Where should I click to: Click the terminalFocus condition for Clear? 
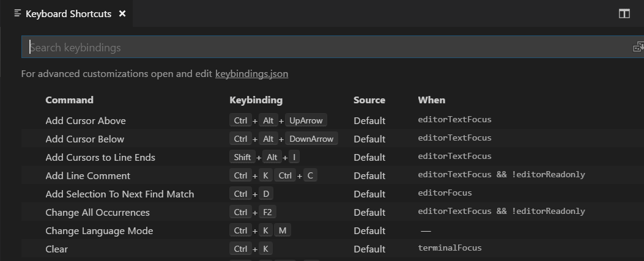(450, 248)
